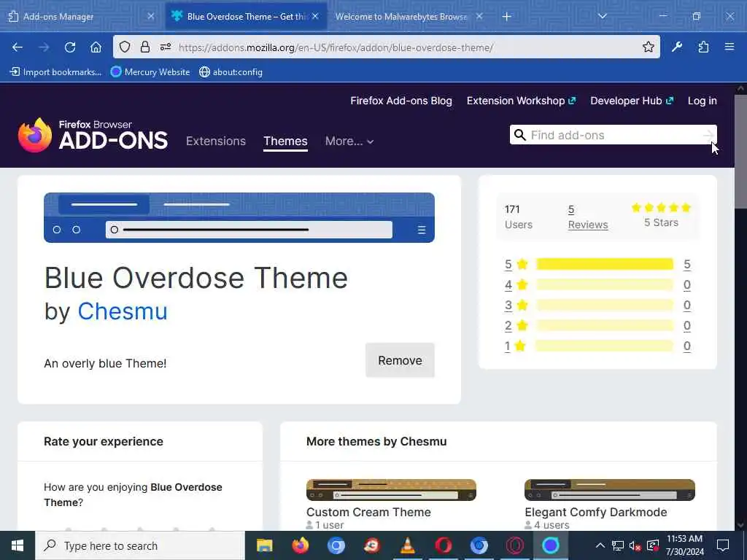
Task: Open the notification center icon
Action: click(x=723, y=545)
